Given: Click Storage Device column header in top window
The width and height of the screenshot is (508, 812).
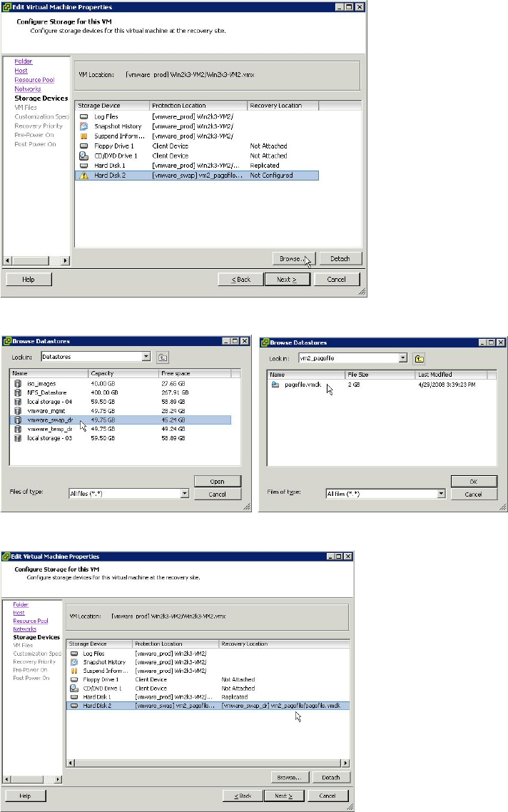Looking at the screenshot, I should click(x=112, y=105).
